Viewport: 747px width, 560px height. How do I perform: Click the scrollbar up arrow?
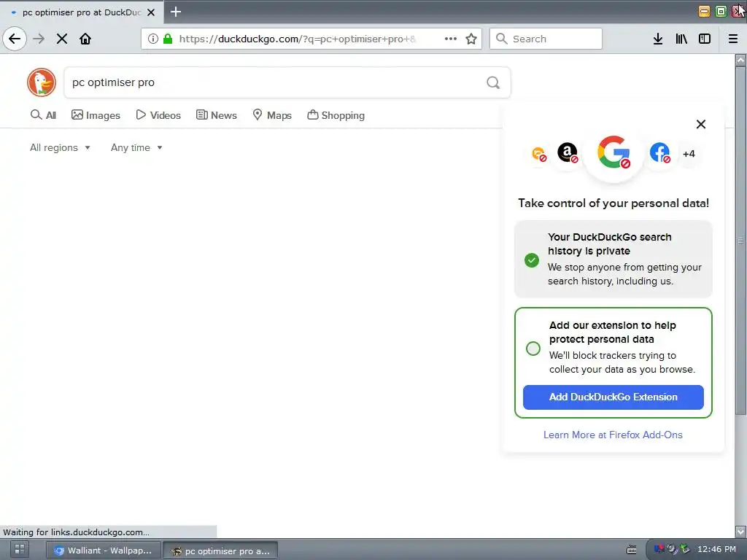[x=740, y=60]
